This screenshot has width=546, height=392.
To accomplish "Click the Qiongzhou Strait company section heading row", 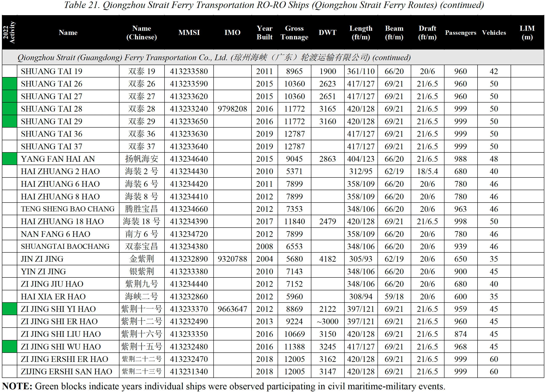I will pos(214,57).
